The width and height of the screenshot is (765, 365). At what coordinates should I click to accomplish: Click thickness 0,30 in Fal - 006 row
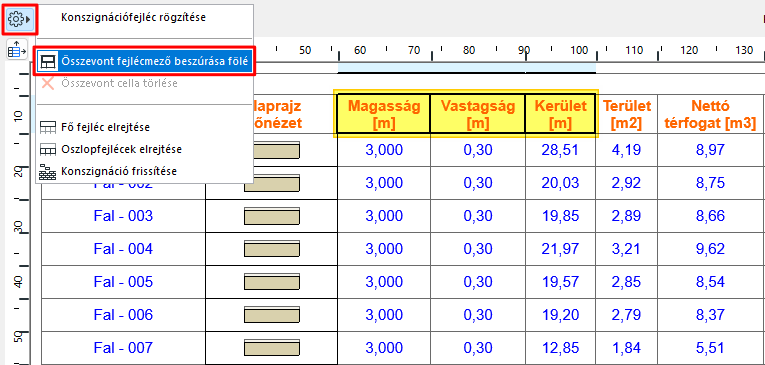pyautogui.click(x=478, y=315)
